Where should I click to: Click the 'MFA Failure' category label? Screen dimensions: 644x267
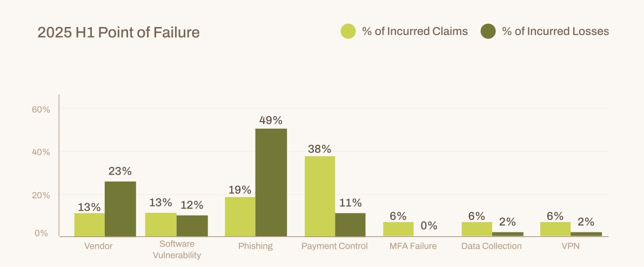point(413,246)
